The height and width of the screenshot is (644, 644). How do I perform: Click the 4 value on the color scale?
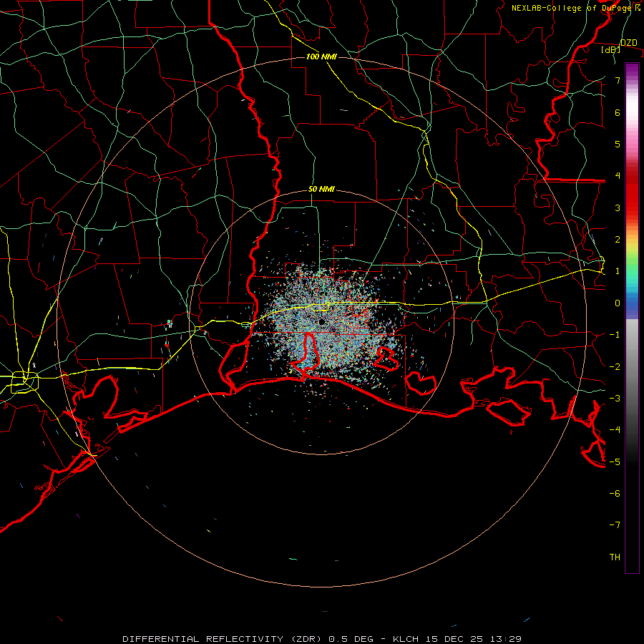pos(618,176)
